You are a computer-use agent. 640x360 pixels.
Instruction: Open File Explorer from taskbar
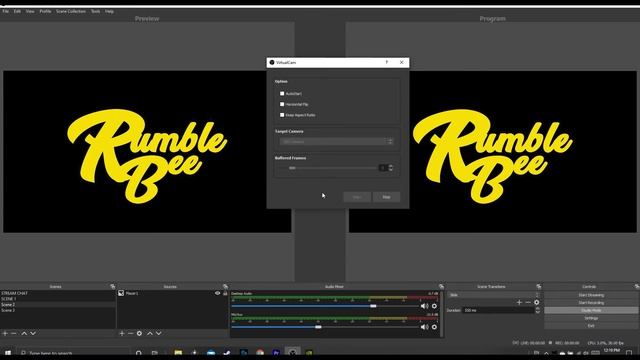point(178,353)
